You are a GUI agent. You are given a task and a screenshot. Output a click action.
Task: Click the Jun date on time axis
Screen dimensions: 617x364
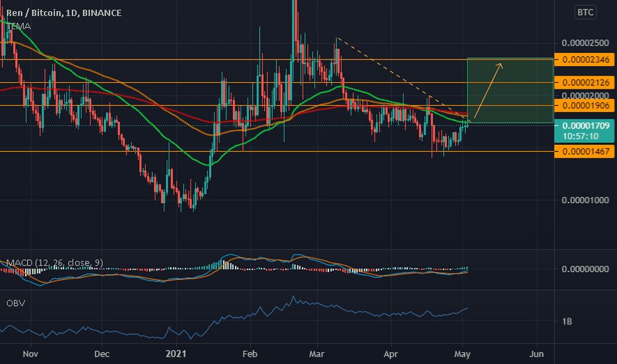537,354
